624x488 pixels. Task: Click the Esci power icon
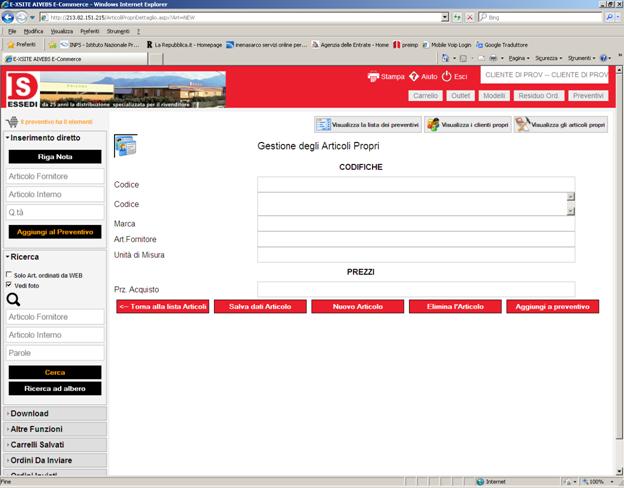pos(446,76)
